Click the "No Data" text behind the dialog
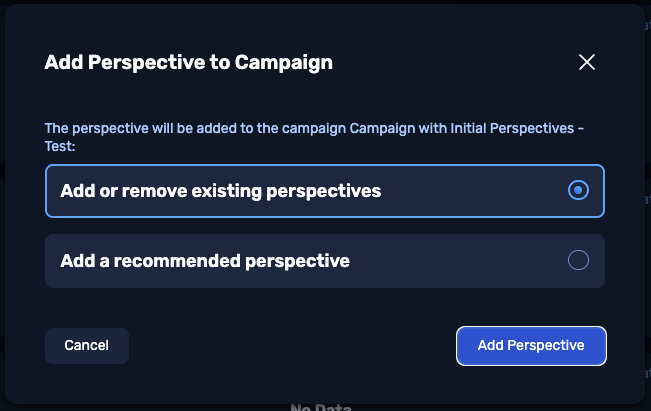Viewport: 651px width, 411px height. tap(320, 406)
